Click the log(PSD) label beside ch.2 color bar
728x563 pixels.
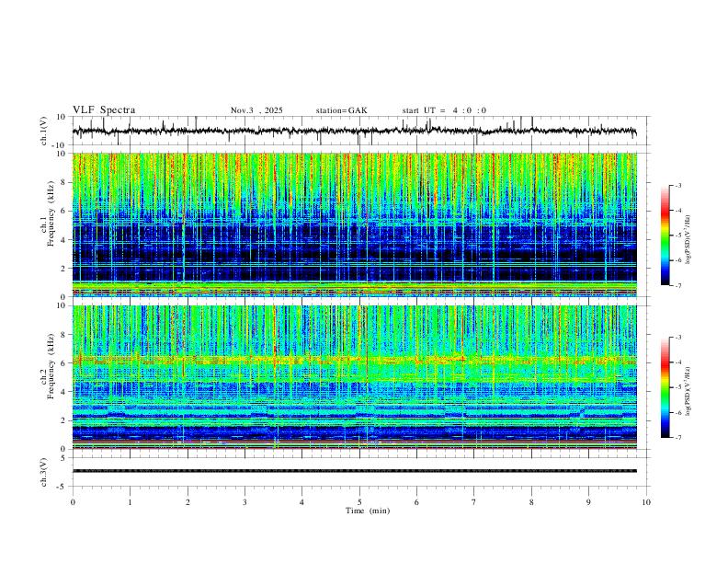point(688,391)
